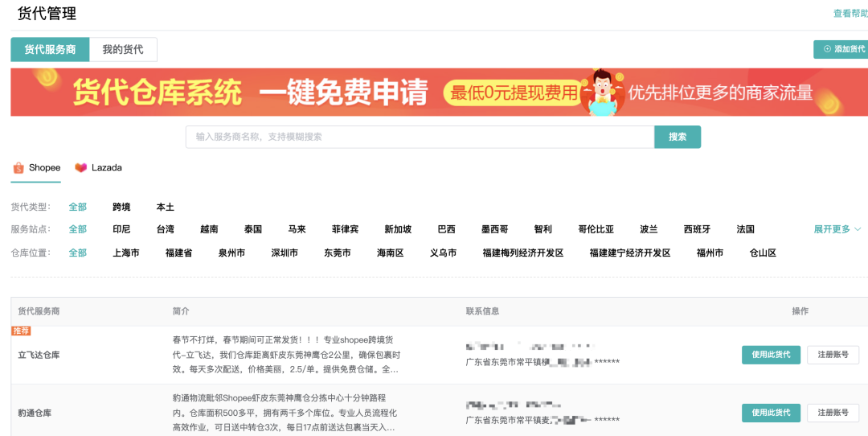Filter 仓库位置 by 义乌市

[444, 253]
